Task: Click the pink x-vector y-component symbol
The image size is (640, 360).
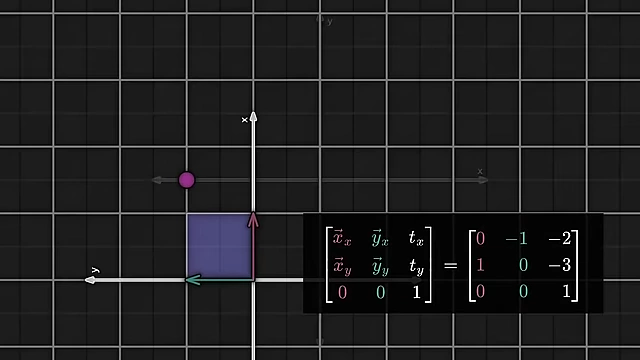Action: [342, 266]
